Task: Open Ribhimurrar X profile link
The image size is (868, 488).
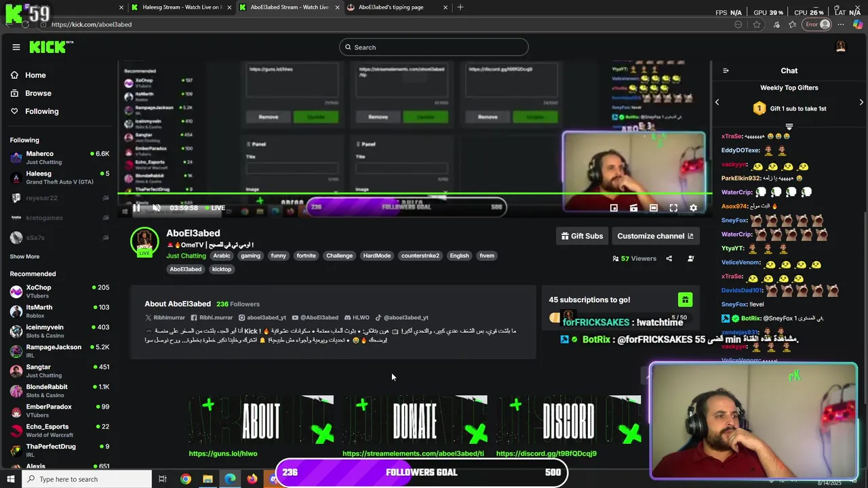Action: [x=165, y=317]
